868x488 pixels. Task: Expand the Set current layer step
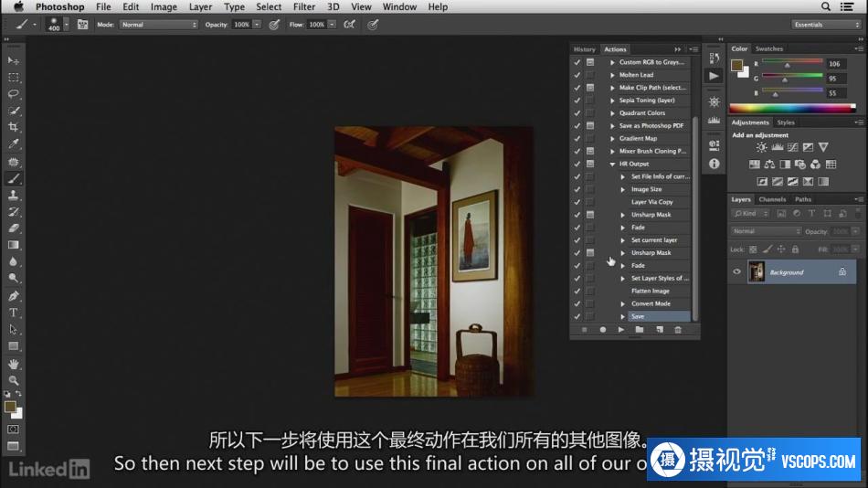coord(623,240)
